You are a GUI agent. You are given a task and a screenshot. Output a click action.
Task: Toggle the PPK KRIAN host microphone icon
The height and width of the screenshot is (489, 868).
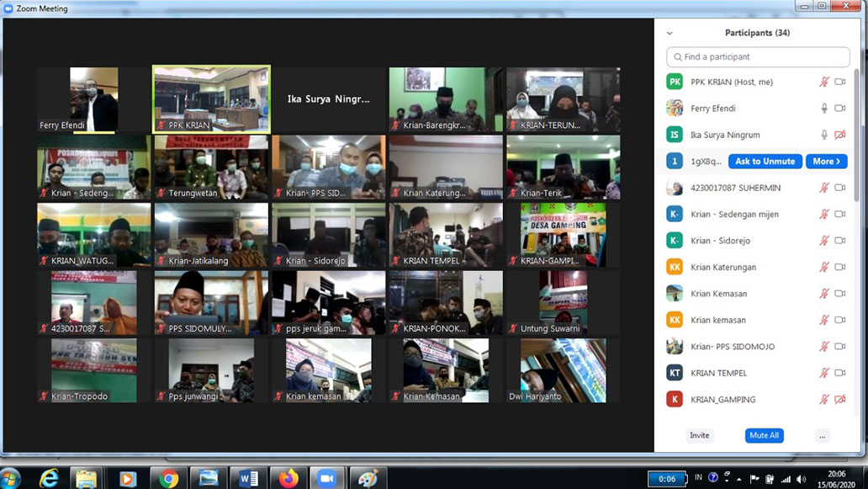point(824,82)
